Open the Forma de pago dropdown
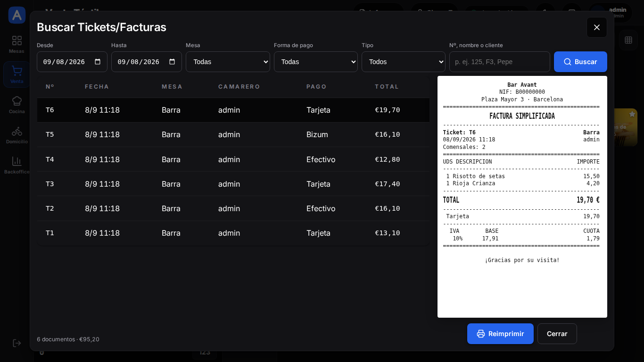This screenshot has width=644, height=362. click(x=316, y=62)
